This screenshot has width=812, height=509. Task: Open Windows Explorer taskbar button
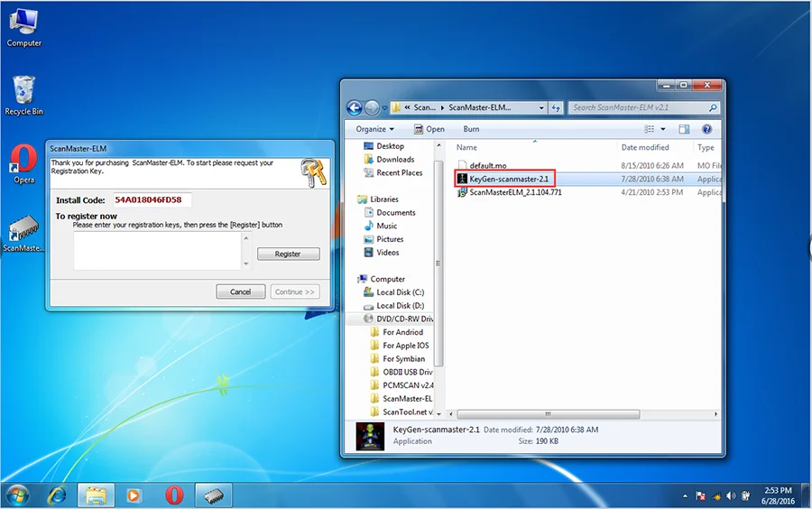point(96,495)
